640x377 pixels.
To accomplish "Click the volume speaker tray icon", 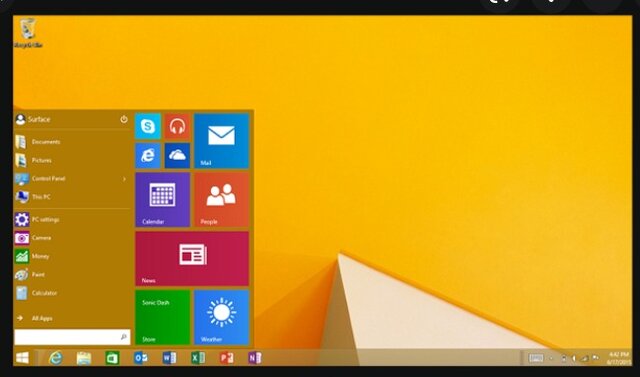I will tap(574, 358).
